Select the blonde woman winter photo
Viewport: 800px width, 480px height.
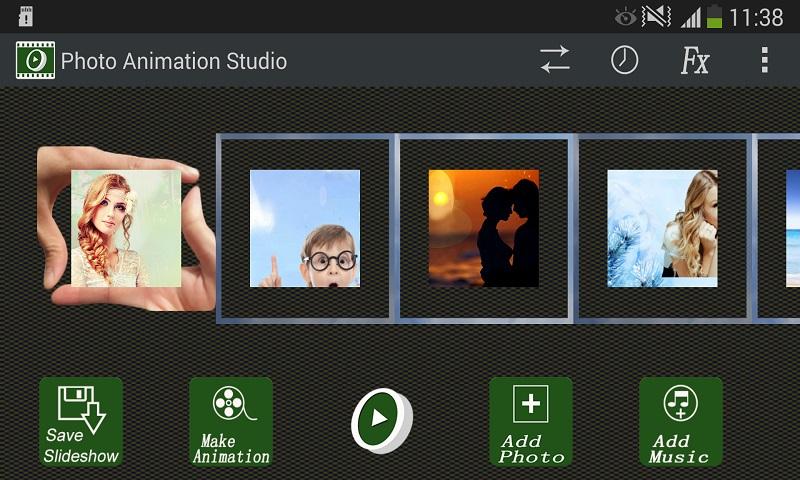click(662, 229)
